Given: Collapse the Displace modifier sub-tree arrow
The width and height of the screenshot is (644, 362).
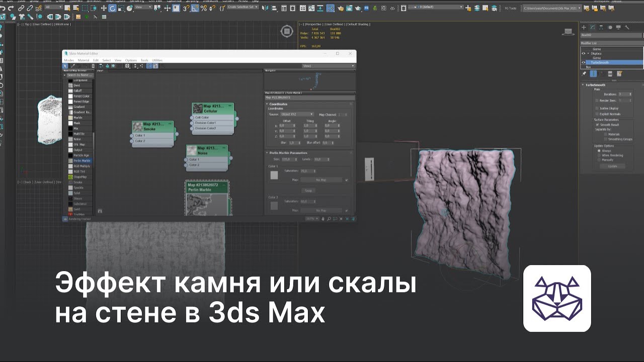Looking at the screenshot, I should click(588, 53).
